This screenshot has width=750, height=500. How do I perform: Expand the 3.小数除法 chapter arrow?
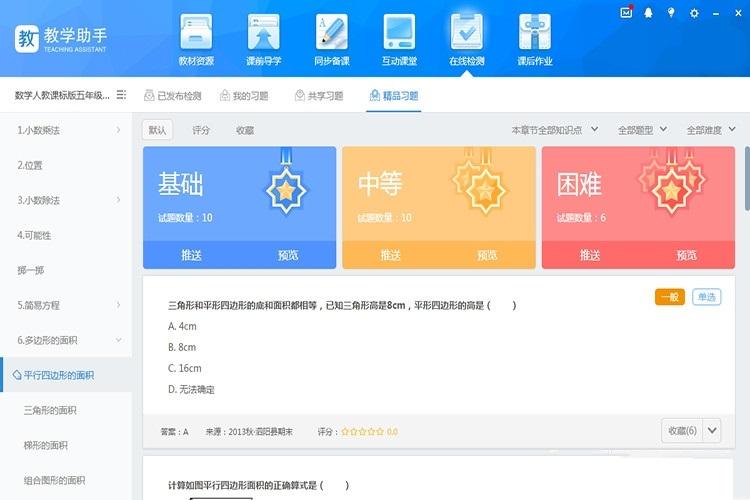118,200
